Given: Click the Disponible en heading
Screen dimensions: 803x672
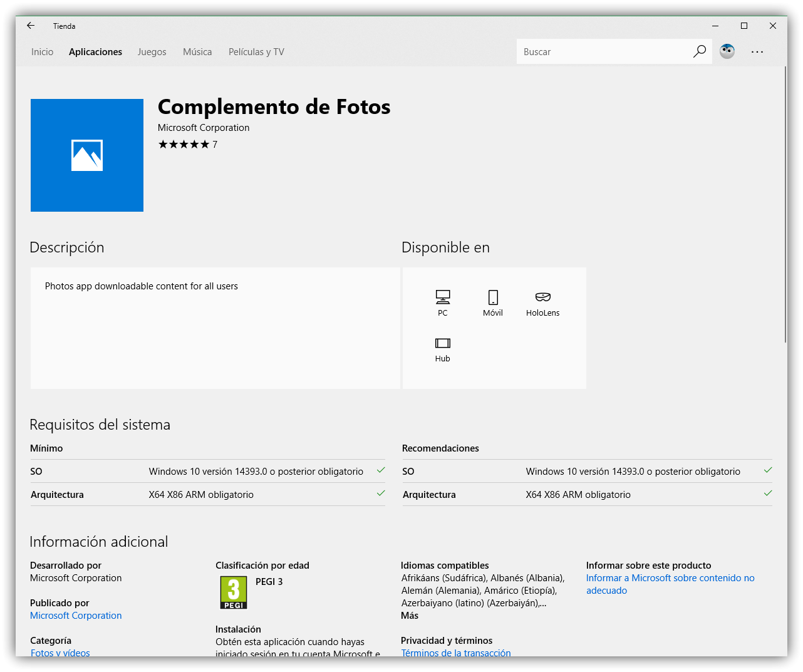Looking at the screenshot, I should (445, 247).
